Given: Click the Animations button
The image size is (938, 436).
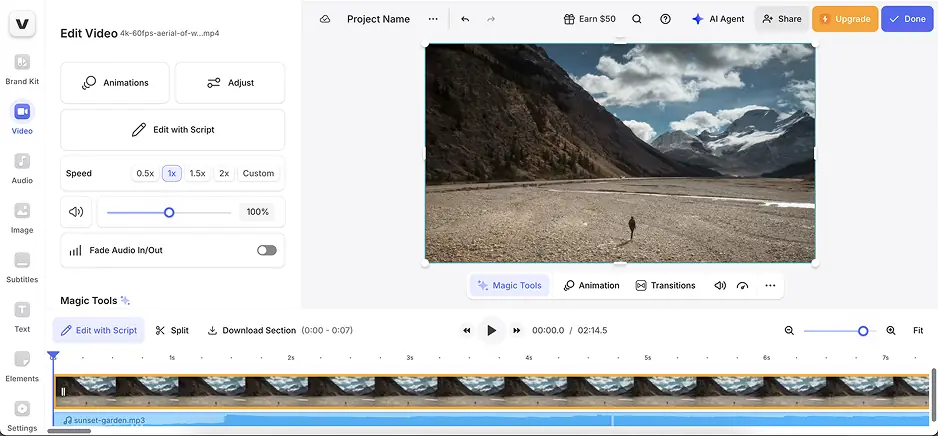Looking at the screenshot, I should click(115, 83).
